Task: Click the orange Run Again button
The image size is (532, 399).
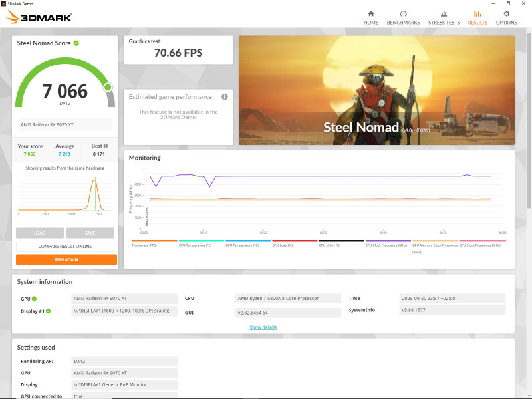Action: click(x=66, y=259)
